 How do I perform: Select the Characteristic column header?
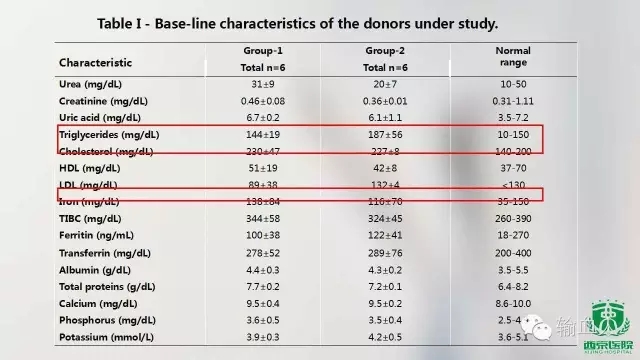pos(96,62)
